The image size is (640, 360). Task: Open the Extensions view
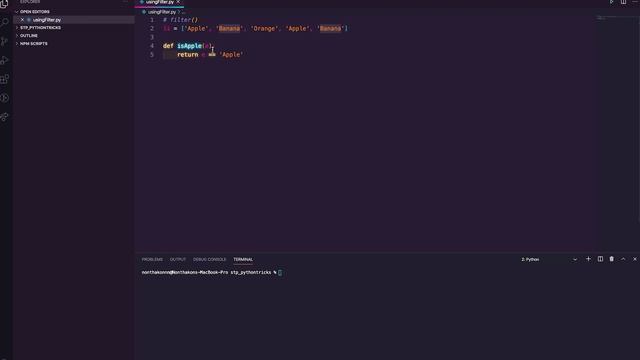tap(4, 79)
